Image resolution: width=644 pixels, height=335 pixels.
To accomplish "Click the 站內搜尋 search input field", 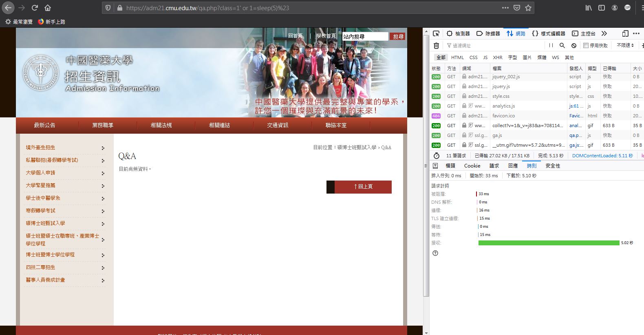I will (365, 37).
